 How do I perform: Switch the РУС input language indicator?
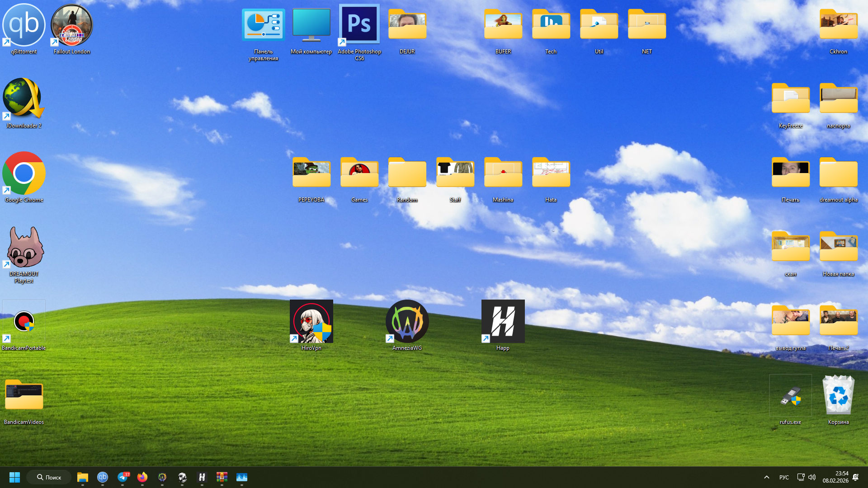tap(784, 477)
